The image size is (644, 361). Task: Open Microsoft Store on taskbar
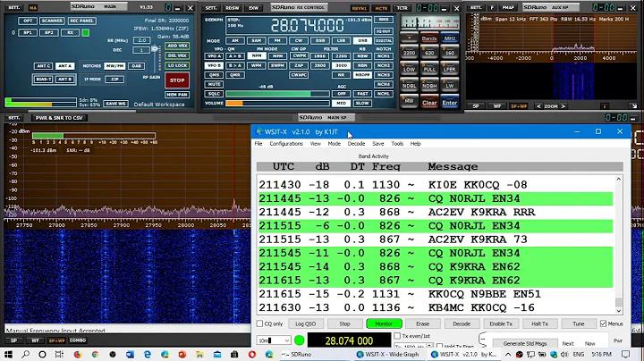234,354
